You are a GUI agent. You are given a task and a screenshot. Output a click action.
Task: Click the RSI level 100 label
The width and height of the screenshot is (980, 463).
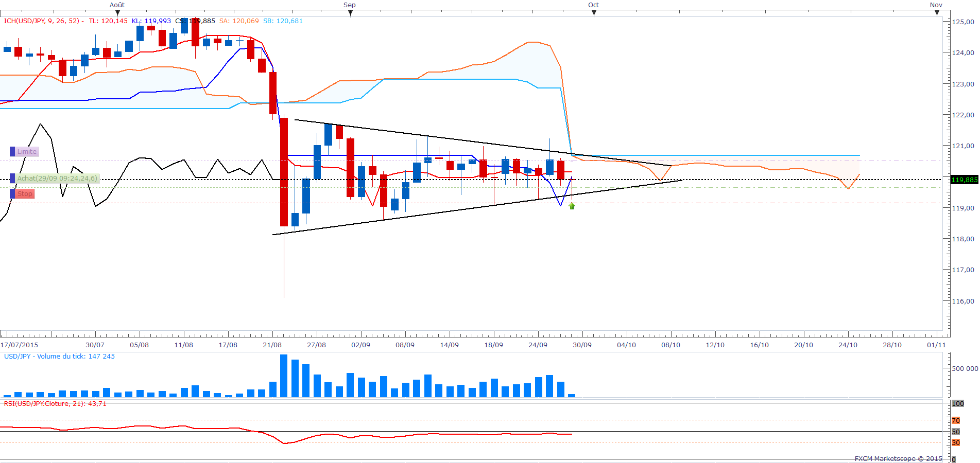[957, 404]
